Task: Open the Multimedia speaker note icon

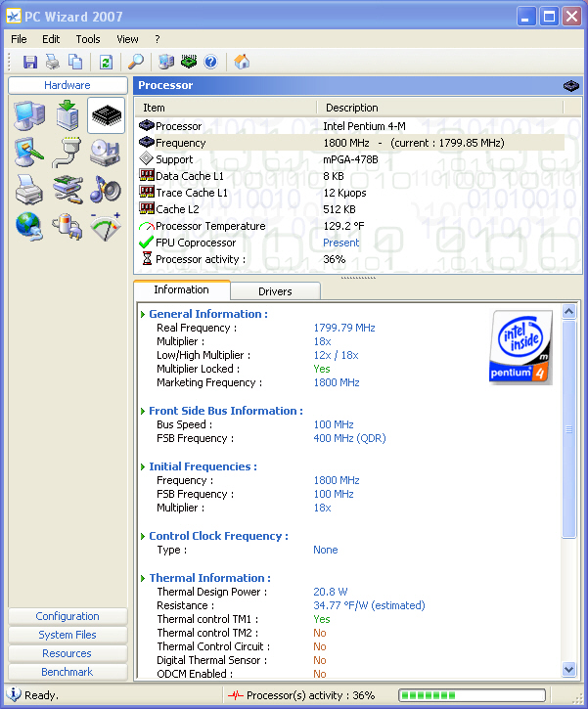Action: [105, 189]
